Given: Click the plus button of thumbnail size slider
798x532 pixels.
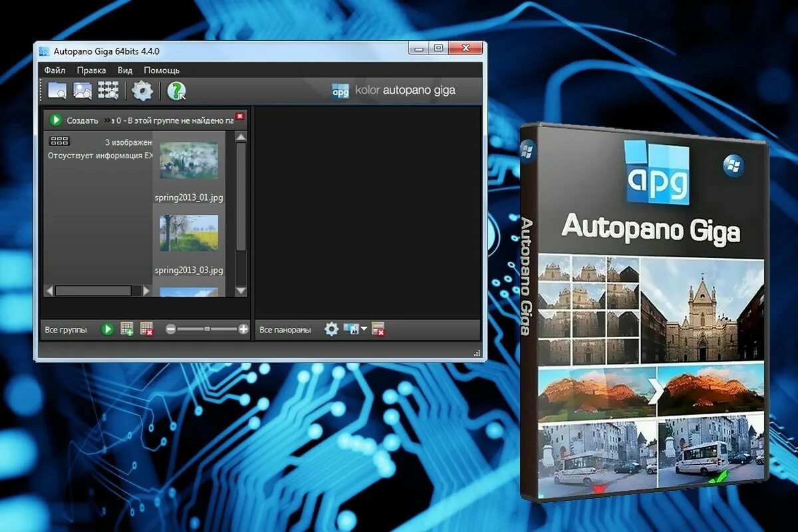Looking at the screenshot, I should (243, 329).
